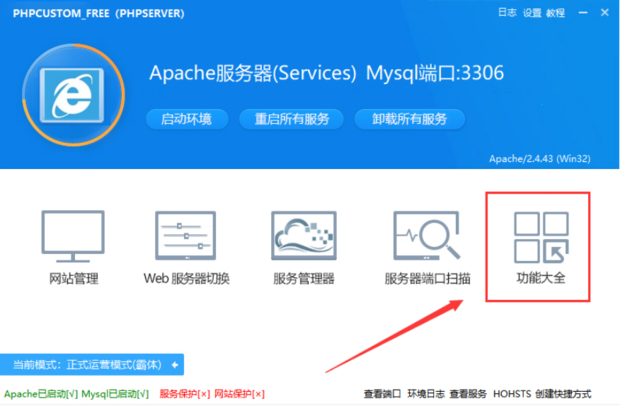Click 查看端口 link
Viewport: 620px width, 406px height.
[382, 394]
